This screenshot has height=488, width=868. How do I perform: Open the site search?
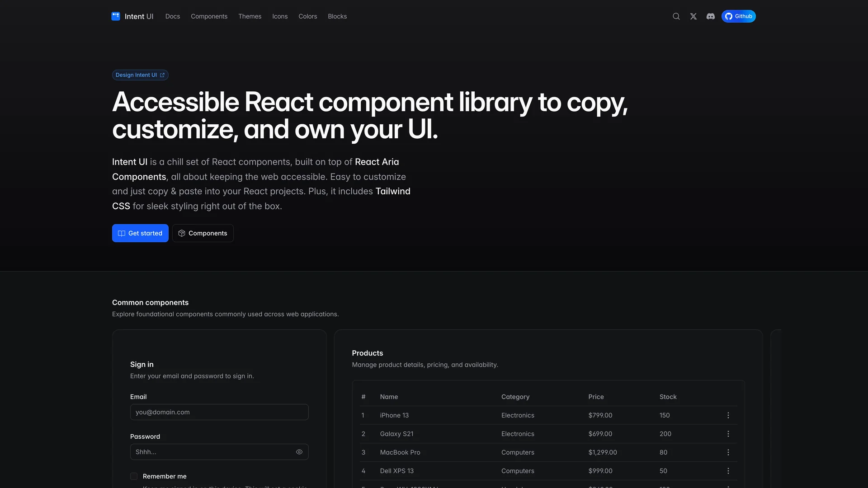(676, 16)
